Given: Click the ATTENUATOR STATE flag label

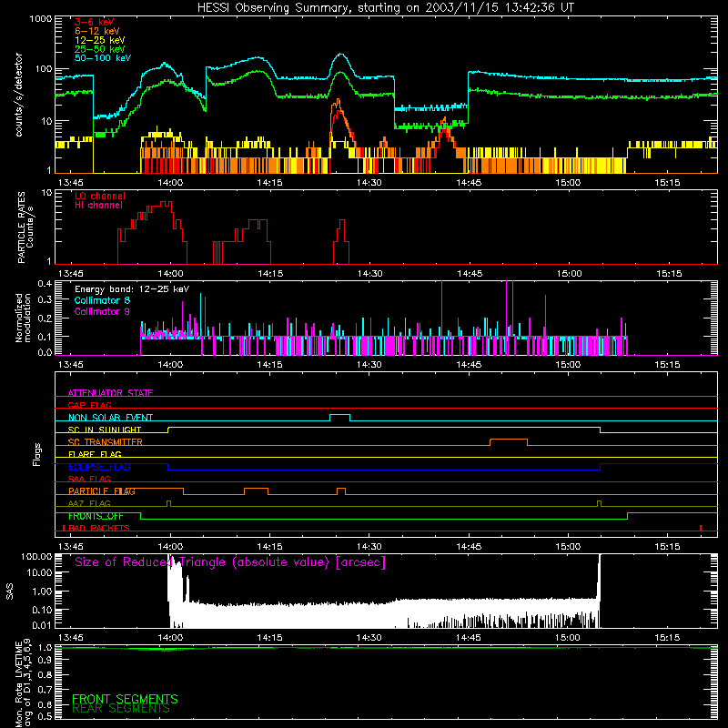Looking at the screenshot, I should pos(110,393).
